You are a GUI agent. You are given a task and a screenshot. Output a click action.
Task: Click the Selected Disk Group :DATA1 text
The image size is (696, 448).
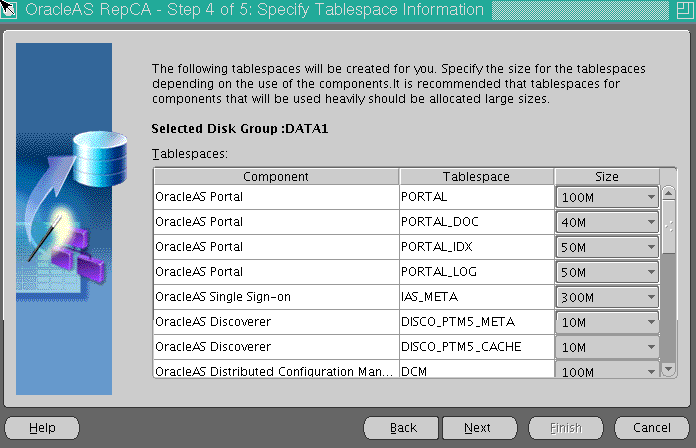point(240,129)
